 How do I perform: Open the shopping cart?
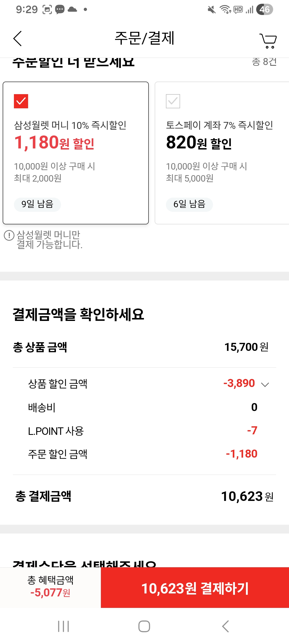pyautogui.click(x=269, y=40)
